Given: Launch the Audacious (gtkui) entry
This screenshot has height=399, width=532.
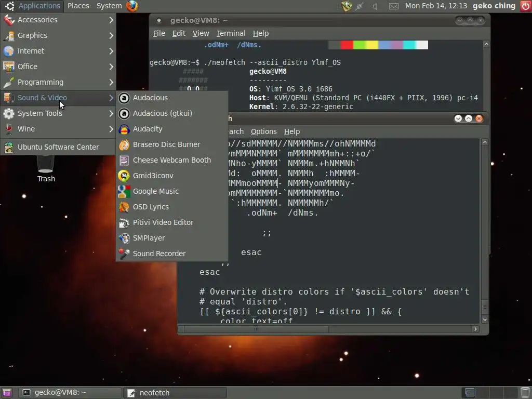Looking at the screenshot, I should coord(171,113).
